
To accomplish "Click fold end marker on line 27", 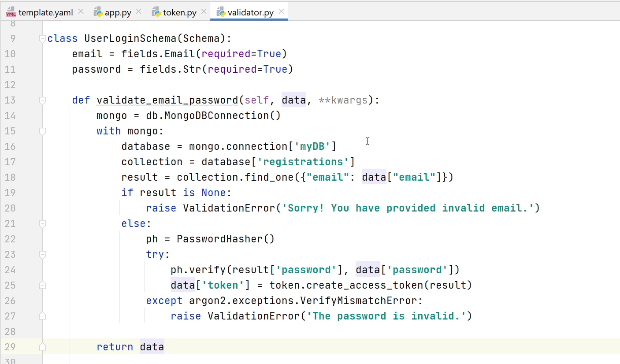I will pos(42,316).
